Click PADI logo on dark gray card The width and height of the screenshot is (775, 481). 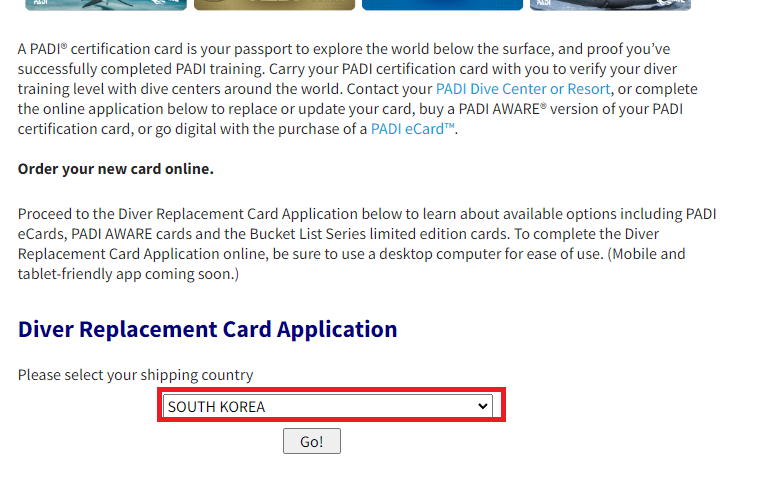point(544,2)
